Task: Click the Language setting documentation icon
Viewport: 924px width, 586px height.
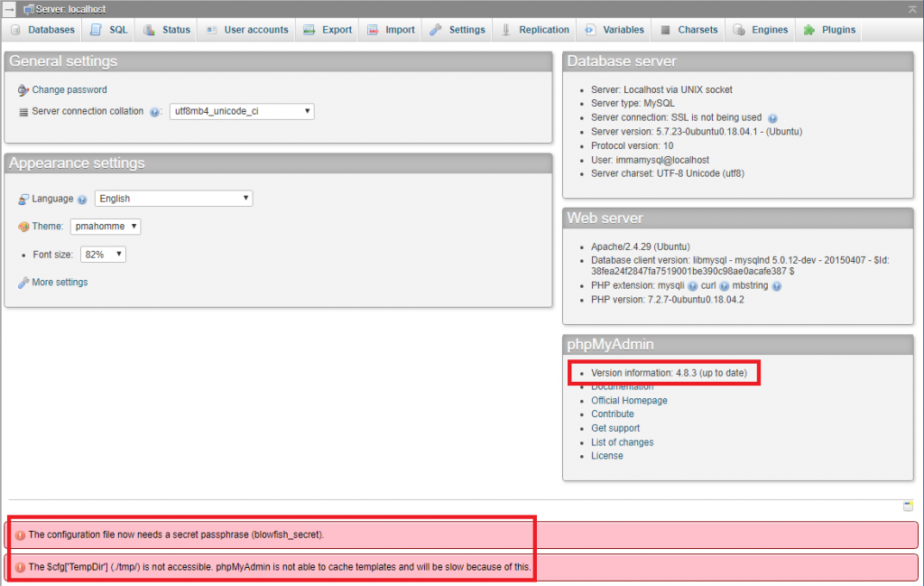Action: point(82,199)
